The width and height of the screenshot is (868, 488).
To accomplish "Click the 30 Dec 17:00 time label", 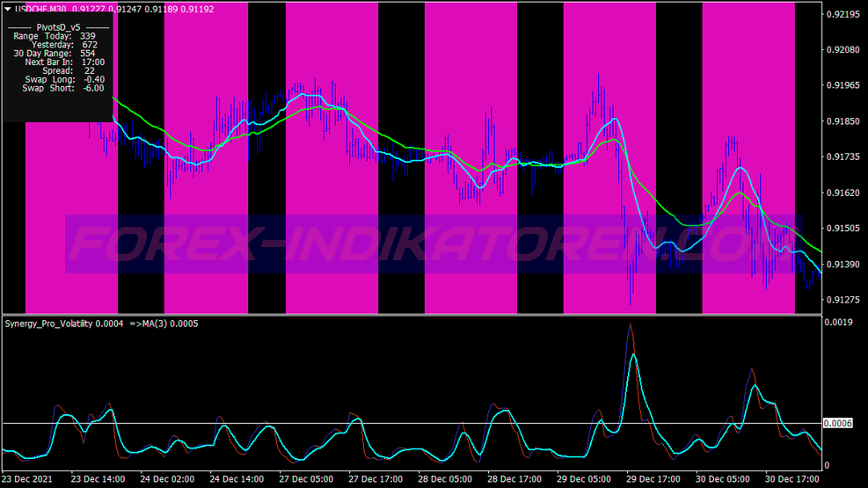I will pyautogui.click(x=792, y=479).
